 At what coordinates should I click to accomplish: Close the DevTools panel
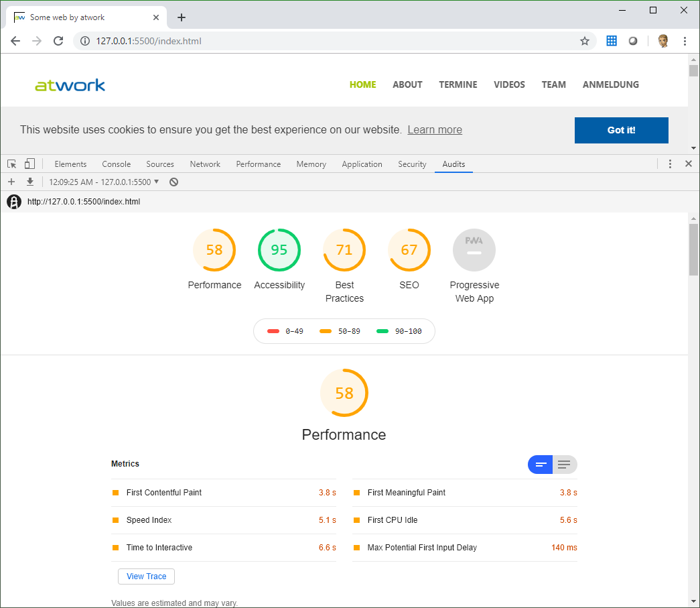pyautogui.click(x=688, y=164)
